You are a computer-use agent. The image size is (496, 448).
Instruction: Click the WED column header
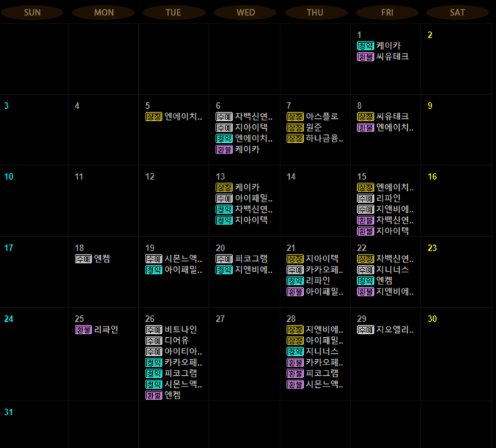coord(245,13)
